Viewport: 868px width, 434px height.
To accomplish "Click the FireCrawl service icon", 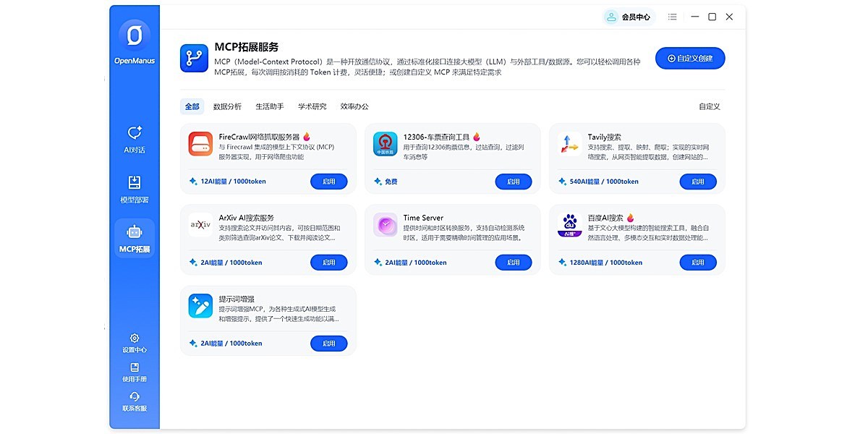I will 200,144.
